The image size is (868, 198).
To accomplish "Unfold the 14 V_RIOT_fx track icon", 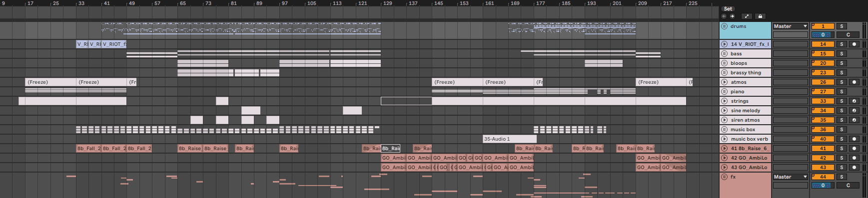I will pos(724,44).
